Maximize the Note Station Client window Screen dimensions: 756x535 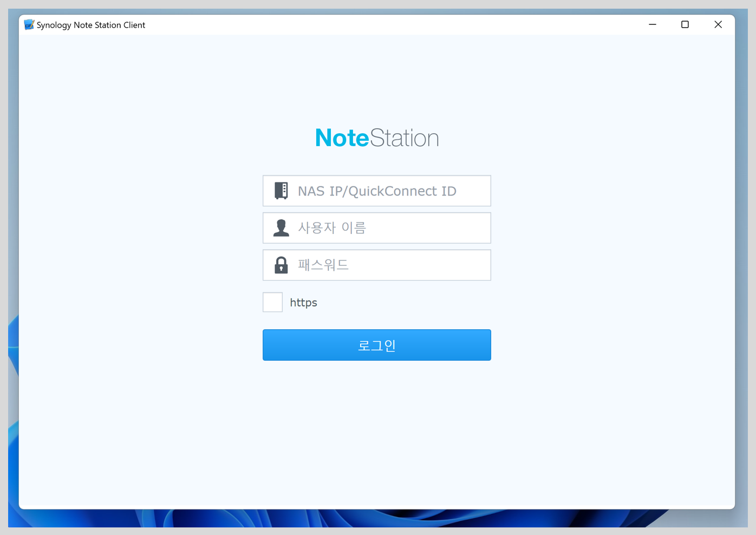click(x=685, y=24)
